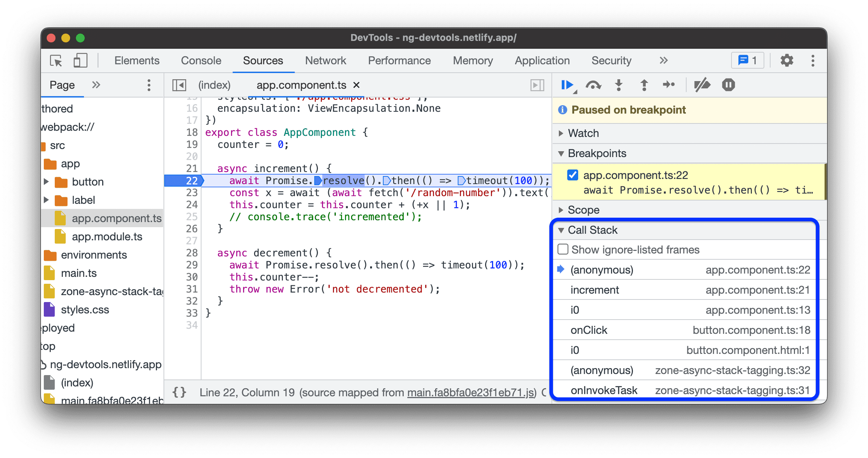Click the Deactivate breakpoints icon
Viewport: 868px width, 458px height.
coord(702,85)
